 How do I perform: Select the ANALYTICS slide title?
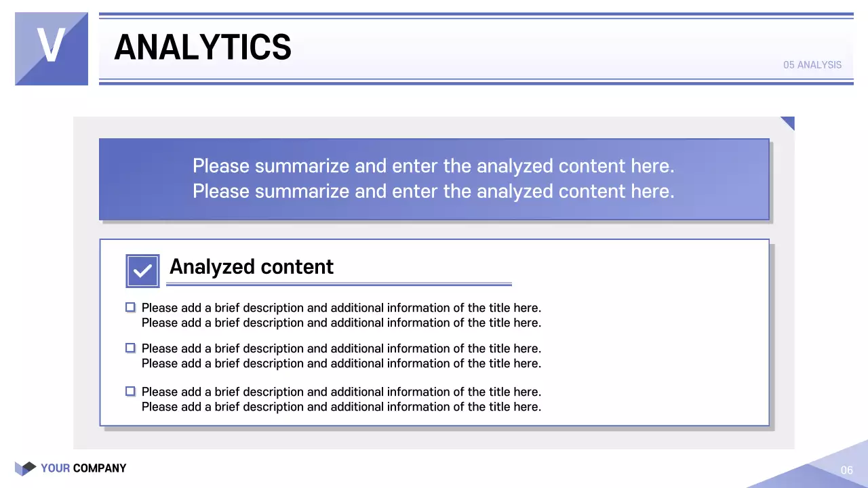tap(203, 47)
